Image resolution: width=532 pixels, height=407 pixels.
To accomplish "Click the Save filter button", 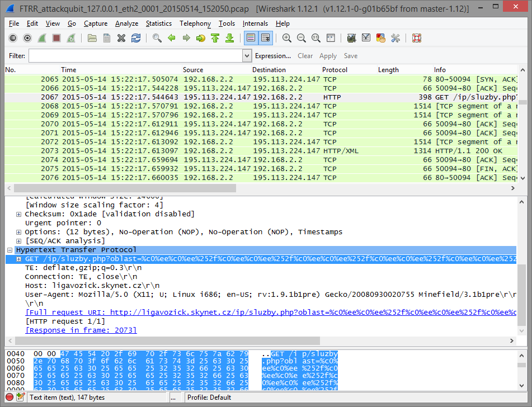I will tap(351, 56).
